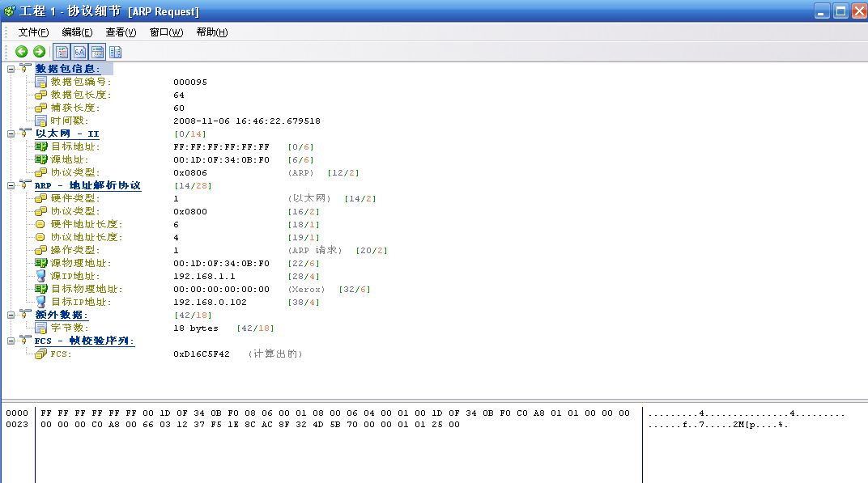Close the 协议细节 window

[x=859, y=11]
